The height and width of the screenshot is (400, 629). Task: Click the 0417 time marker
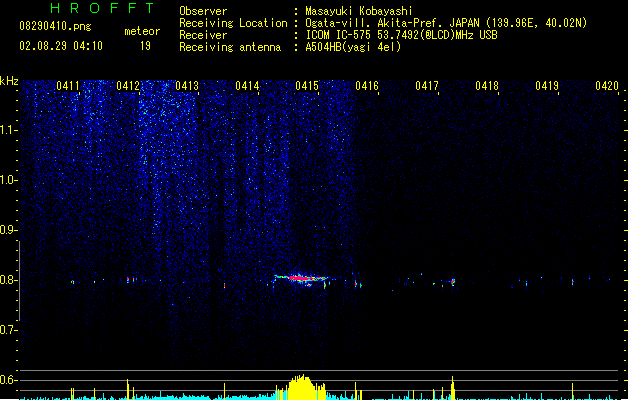click(x=427, y=86)
